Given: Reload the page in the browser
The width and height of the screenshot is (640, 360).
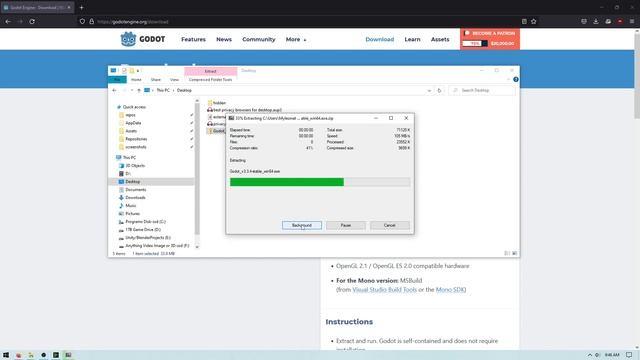Looking at the screenshot, I should pyautogui.click(x=32, y=21).
